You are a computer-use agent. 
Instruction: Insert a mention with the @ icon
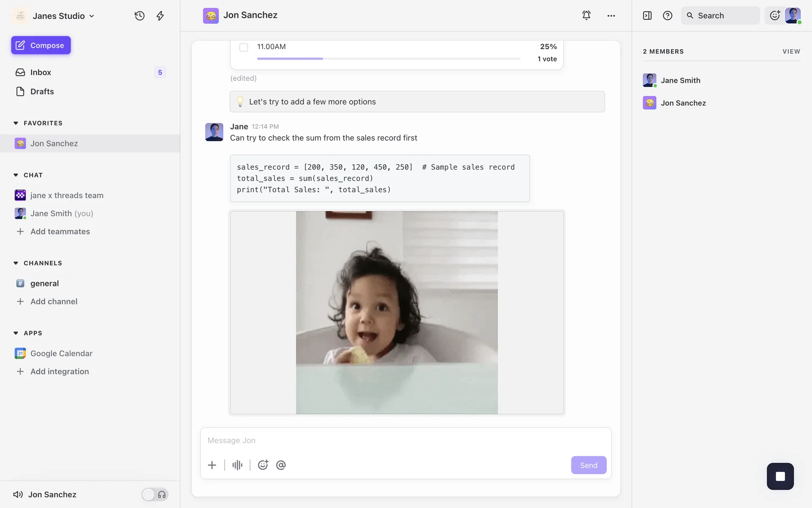pyautogui.click(x=281, y=465)
